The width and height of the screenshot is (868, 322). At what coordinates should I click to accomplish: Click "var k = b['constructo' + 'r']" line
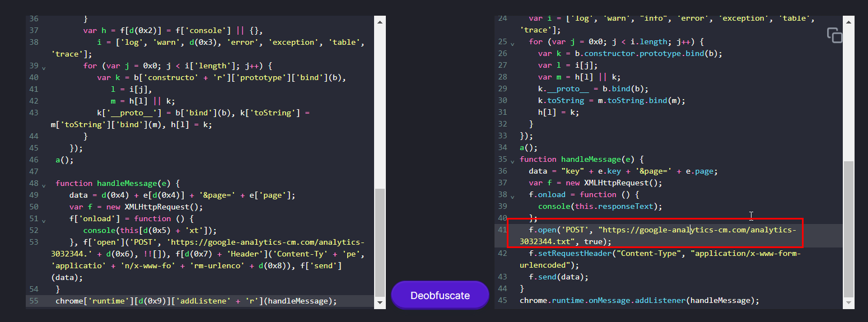(221, 77)
